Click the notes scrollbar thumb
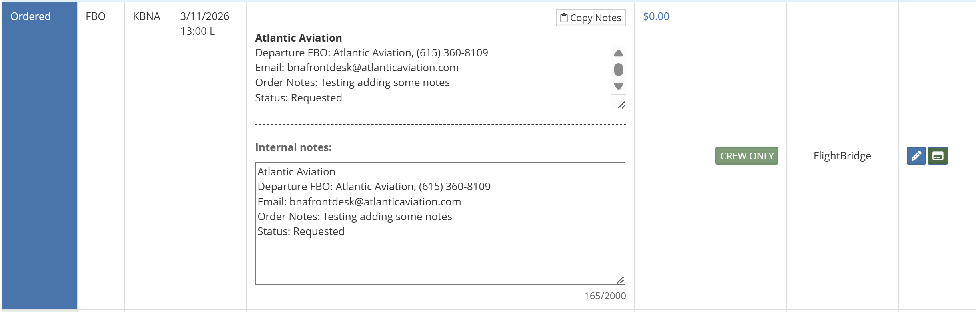The image size is (980, 312). [618, 70]
